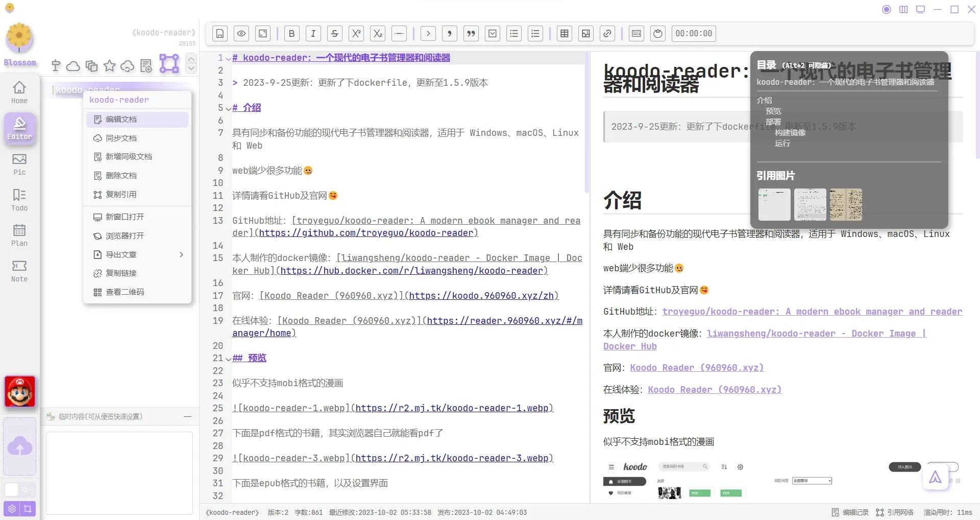Choose 浏览器打开 in the context menu
This screenshot has height=520, width=980.
137,236
